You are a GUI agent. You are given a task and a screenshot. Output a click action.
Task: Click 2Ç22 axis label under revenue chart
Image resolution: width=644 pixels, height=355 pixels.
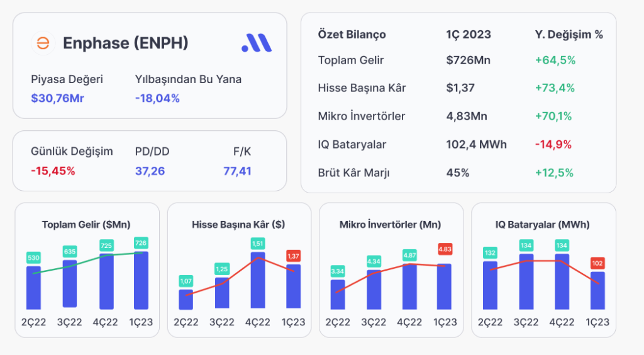pos(34,322)
